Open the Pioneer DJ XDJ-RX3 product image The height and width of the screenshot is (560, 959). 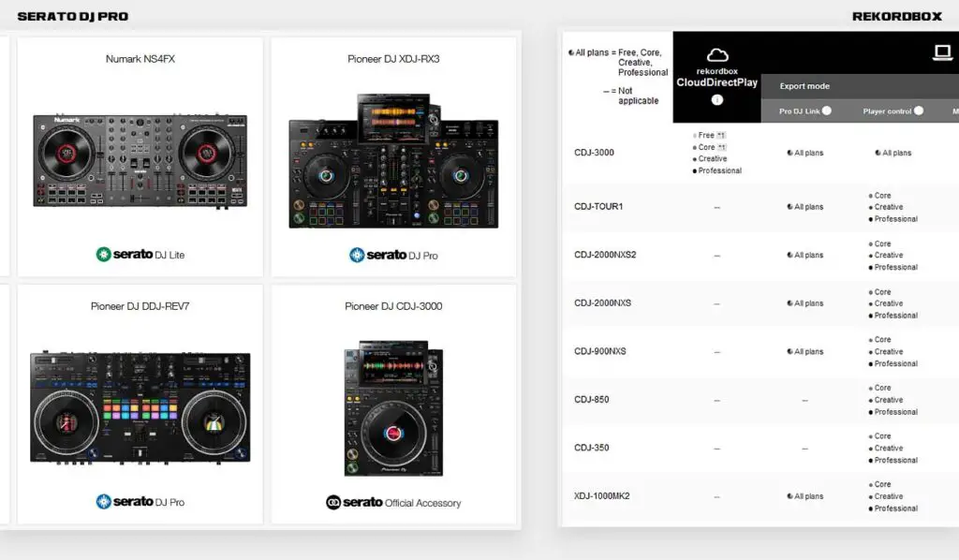[x=393, y=161]
